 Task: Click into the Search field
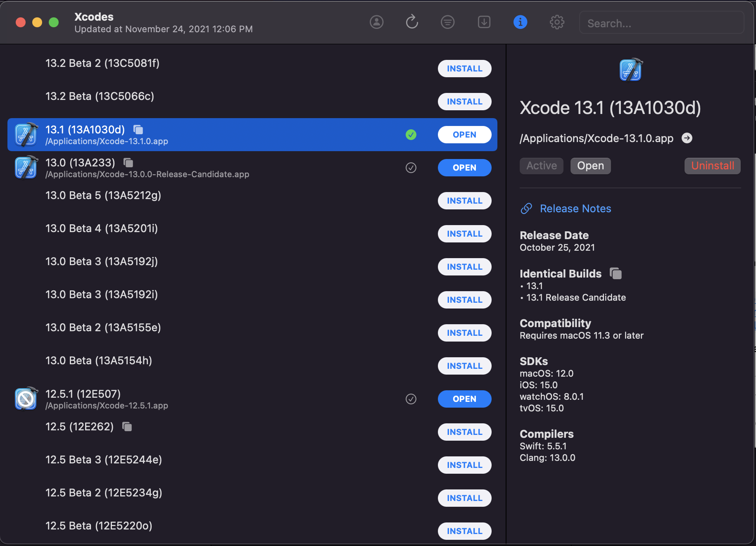point(661,23)
